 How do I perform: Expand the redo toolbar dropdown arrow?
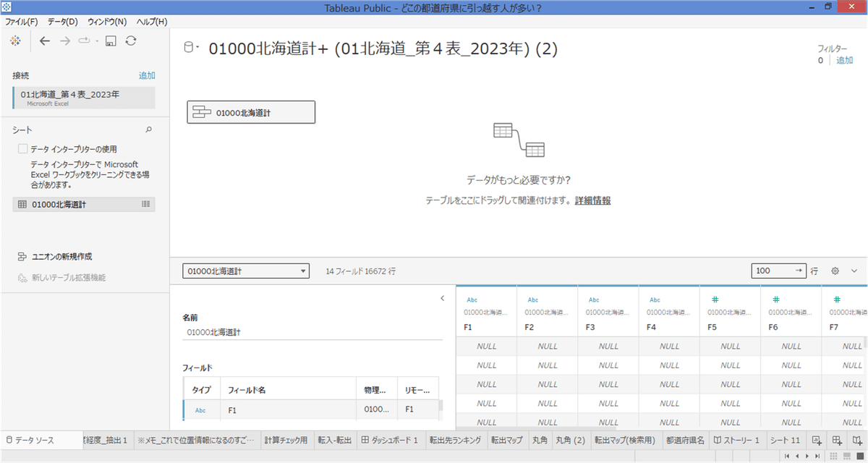[x=96, y=41]
